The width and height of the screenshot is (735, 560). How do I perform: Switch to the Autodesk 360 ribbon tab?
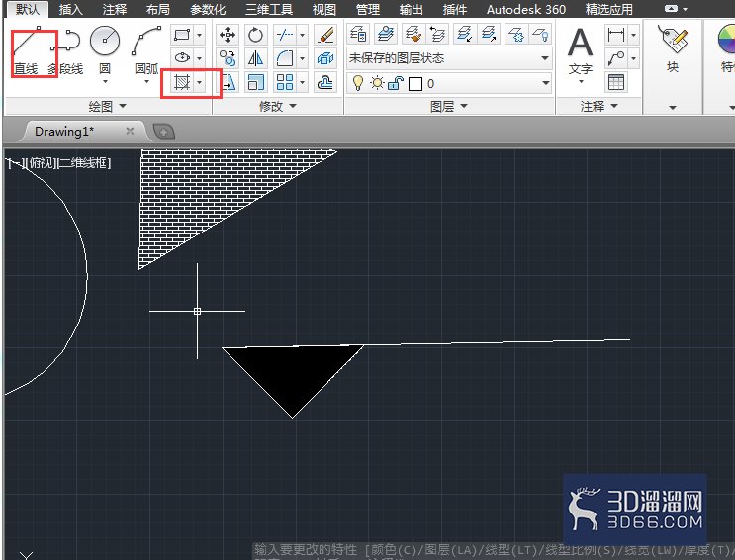tap(526, 9)
